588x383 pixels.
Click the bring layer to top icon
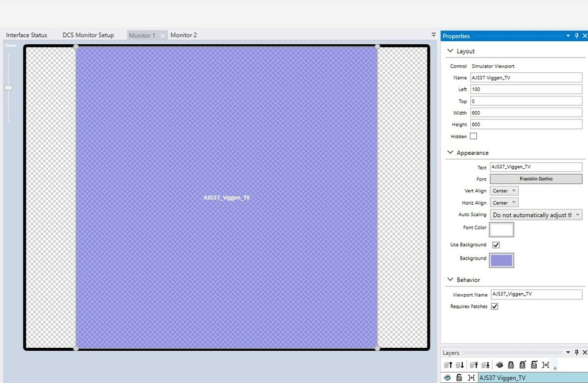[x=474, y=365]
